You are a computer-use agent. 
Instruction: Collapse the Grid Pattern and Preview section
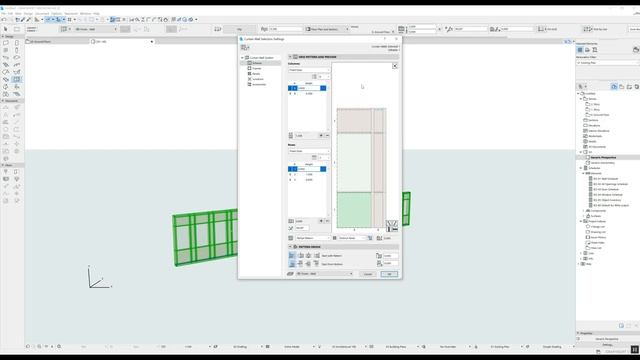tap(290, 57)
